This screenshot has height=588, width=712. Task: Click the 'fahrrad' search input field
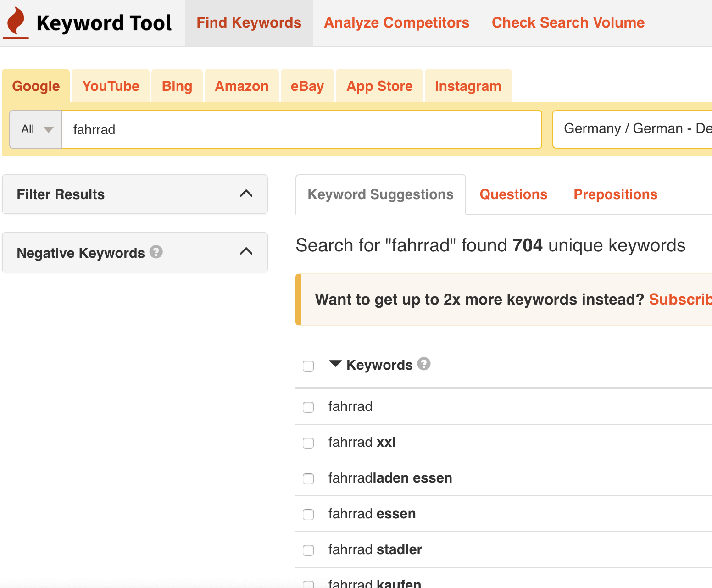pyautogui.click(x=301, y=129)
